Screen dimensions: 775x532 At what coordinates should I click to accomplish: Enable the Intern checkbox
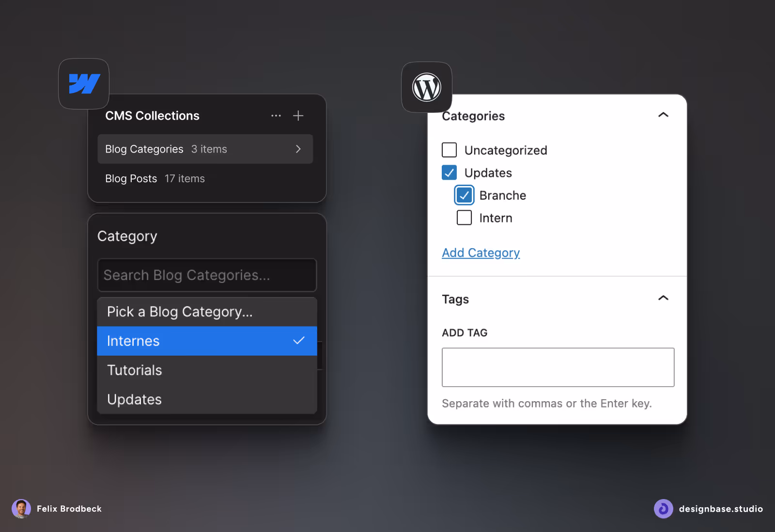(x=464, y=218)
